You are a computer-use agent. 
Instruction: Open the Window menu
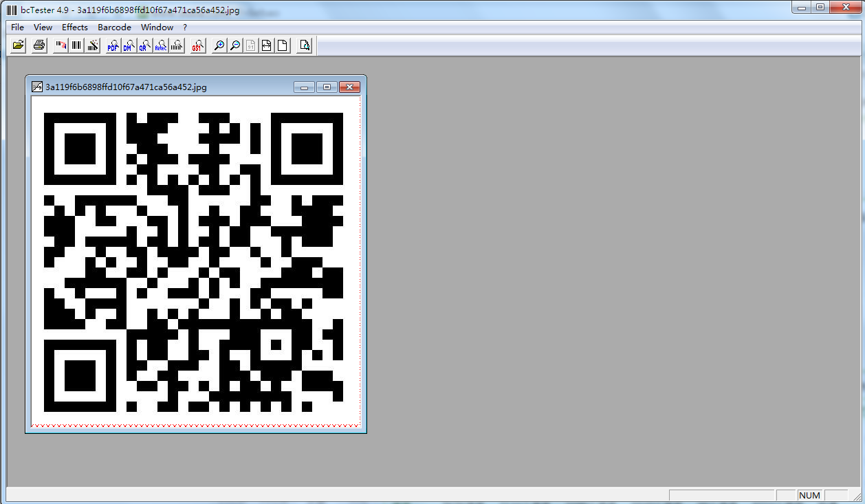[157, 28]
